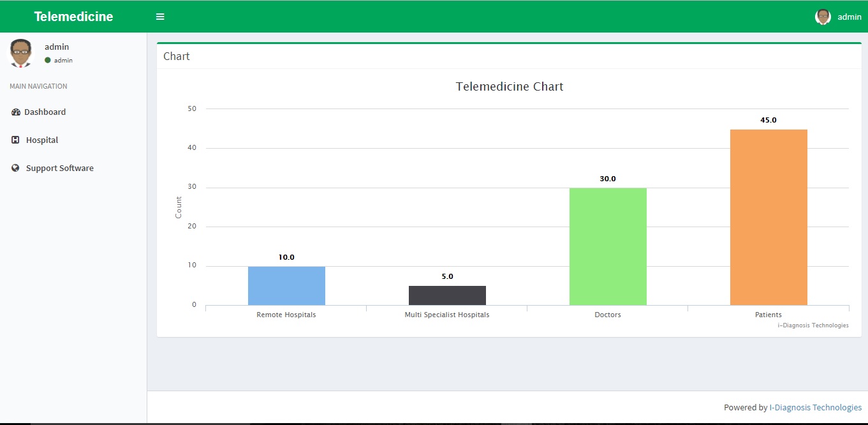Click the Telemedicine Chart title

tap(510, 87)
